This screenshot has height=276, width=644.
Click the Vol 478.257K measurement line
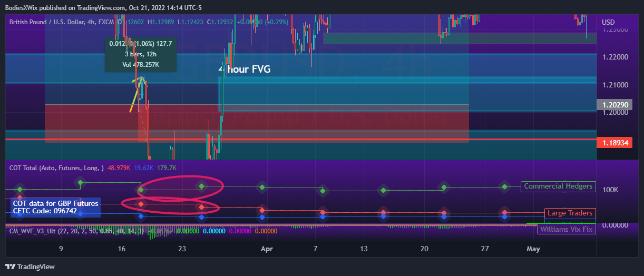(141, 64)
